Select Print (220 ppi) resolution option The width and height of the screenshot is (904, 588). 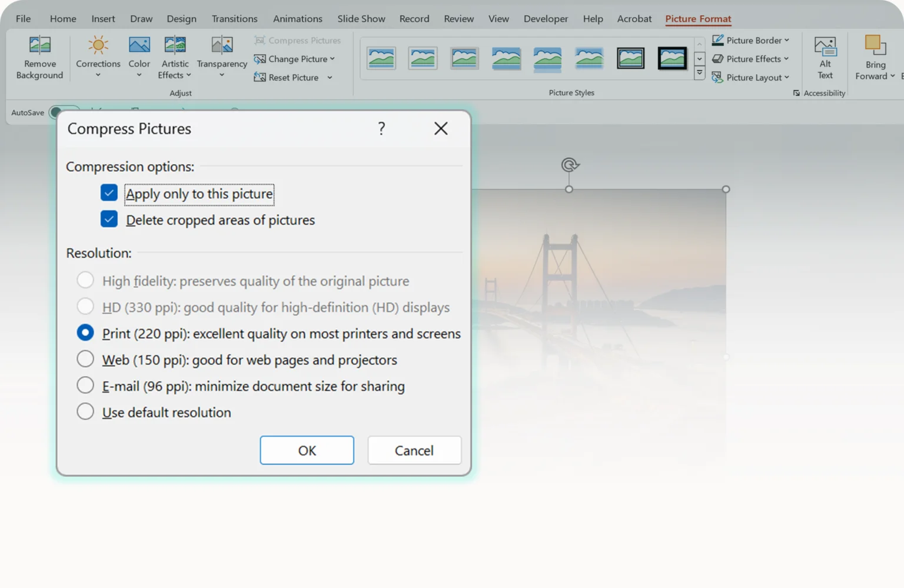(x=85, y=333)
